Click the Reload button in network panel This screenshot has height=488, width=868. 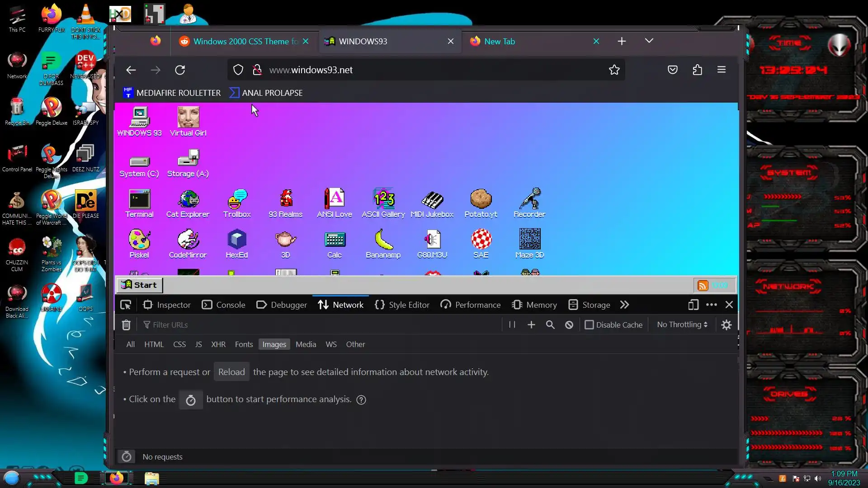point(231,372)
